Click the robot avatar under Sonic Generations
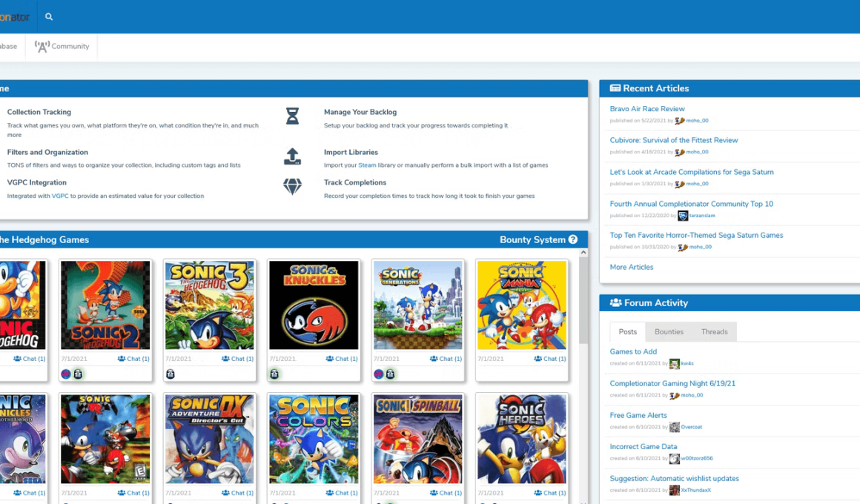Image resolution: width=860 pixels, height=504 pixels. (391, 374)
